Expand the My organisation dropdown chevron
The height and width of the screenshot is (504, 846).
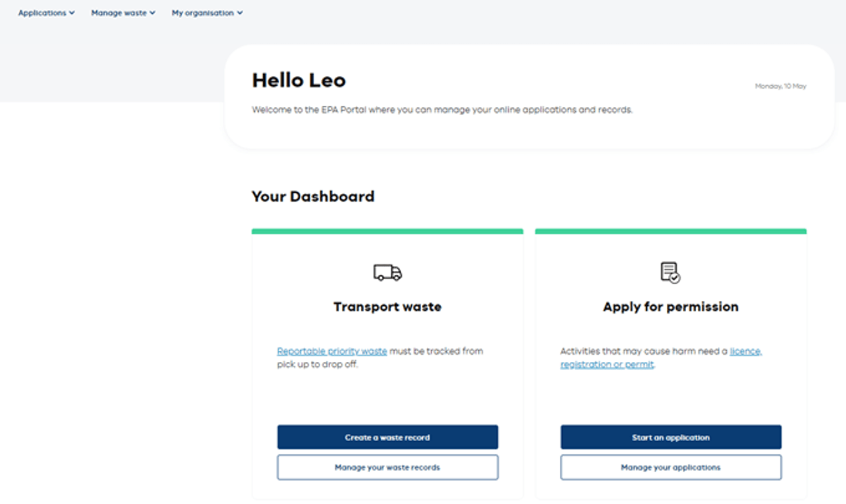(x=240, y=13)
